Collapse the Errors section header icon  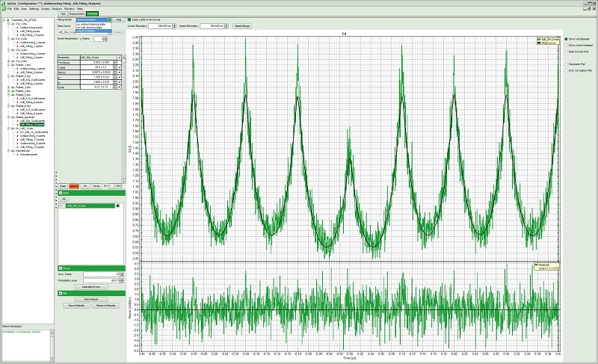tap(61, 267)
